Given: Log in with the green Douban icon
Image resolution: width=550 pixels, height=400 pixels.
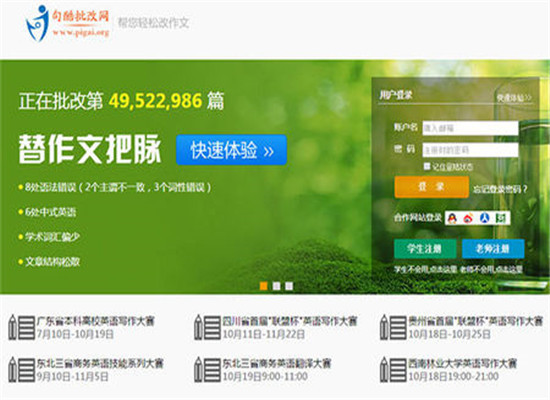Looking at the screenshot, I should click(x=501, y=218).
